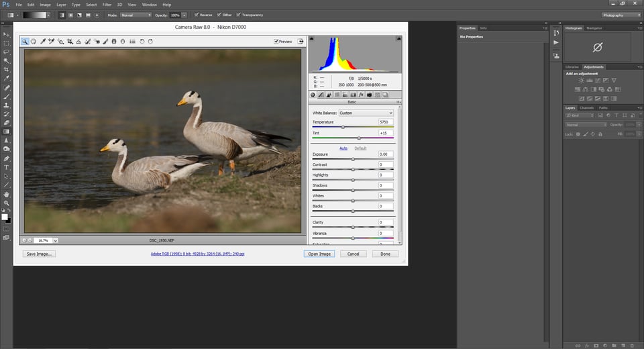The height and width of the screenshot is (349, 644).
Task: Select the Radial Filter tool
Action: coord(123,42)
